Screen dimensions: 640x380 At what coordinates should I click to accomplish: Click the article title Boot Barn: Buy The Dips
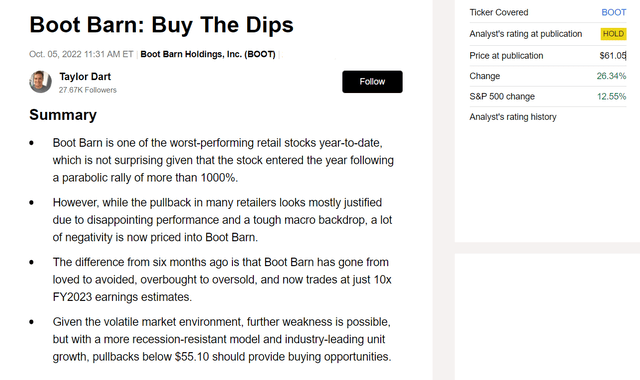click(161, 24)
